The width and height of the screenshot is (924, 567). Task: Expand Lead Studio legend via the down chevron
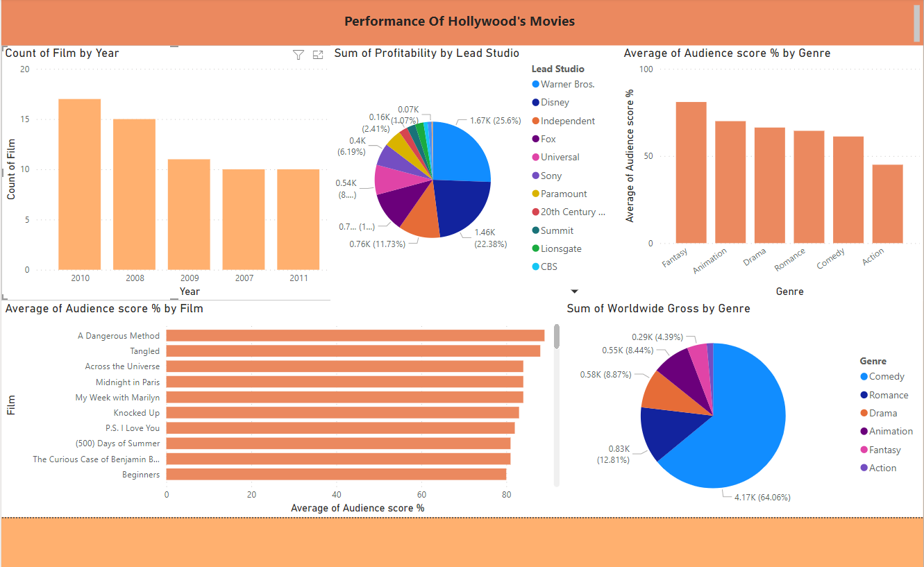574,291
